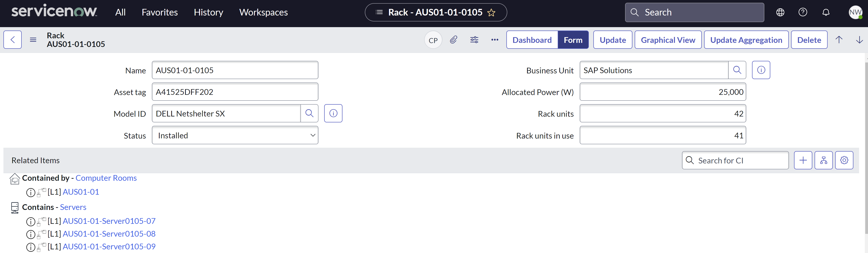Open the personalize form icon

coord(474,40)
